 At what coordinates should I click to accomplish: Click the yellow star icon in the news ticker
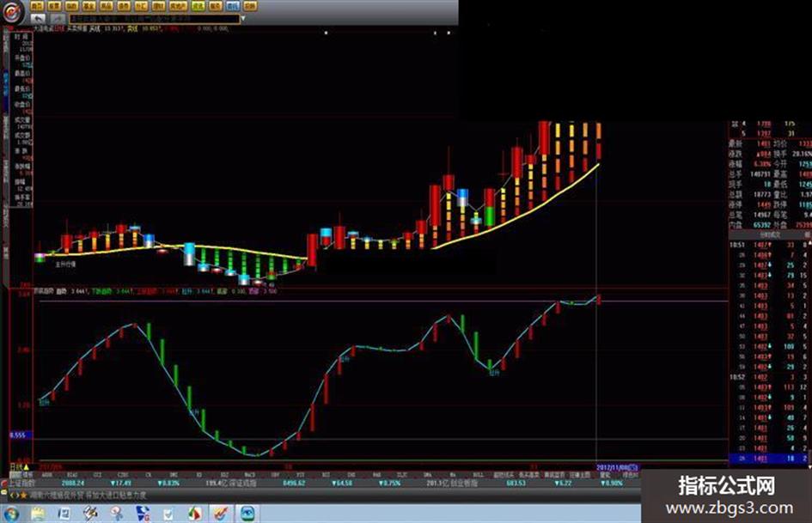[x=23, y=496]
